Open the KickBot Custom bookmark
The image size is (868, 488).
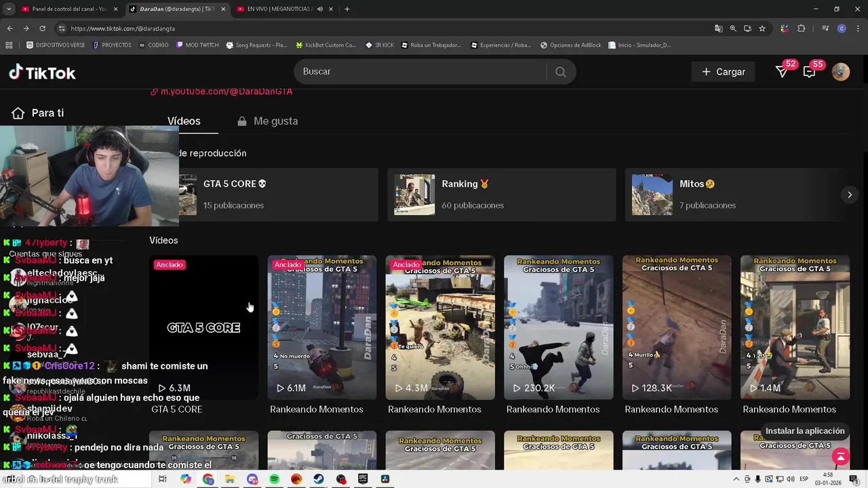click(x=326, y=45)
